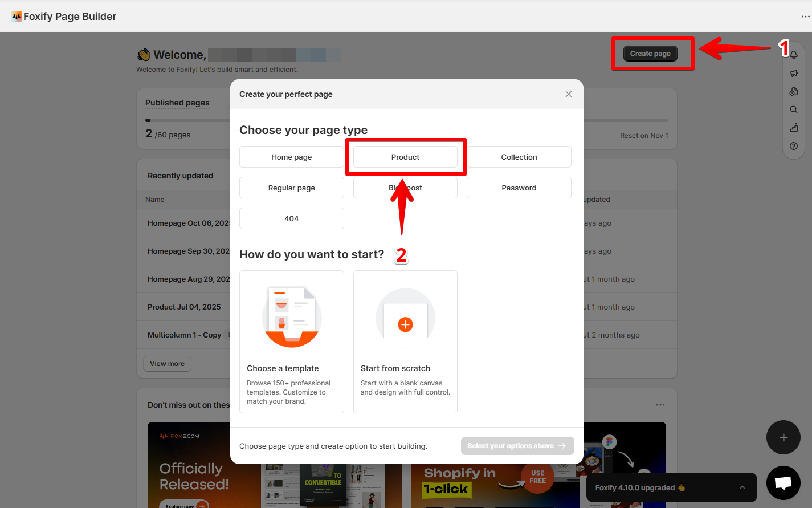
Task: Pick the Start from scratch card
Action: [405, 342]
